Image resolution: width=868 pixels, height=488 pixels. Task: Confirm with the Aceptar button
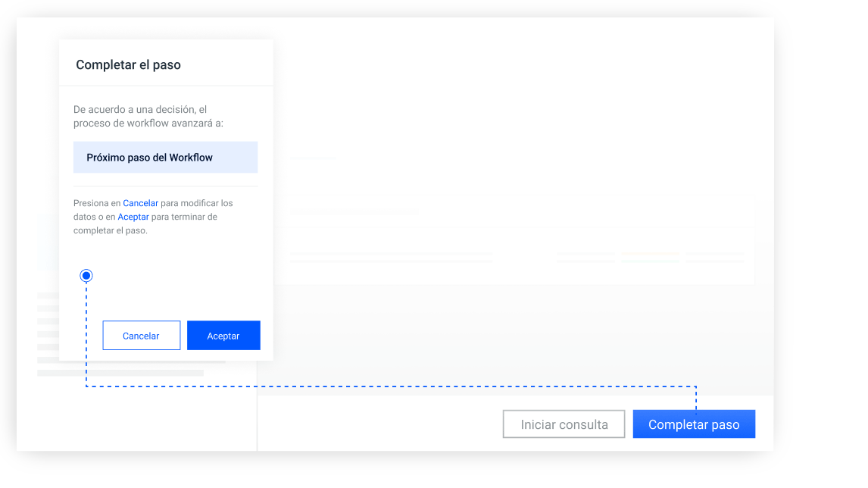tap(223, 335)
